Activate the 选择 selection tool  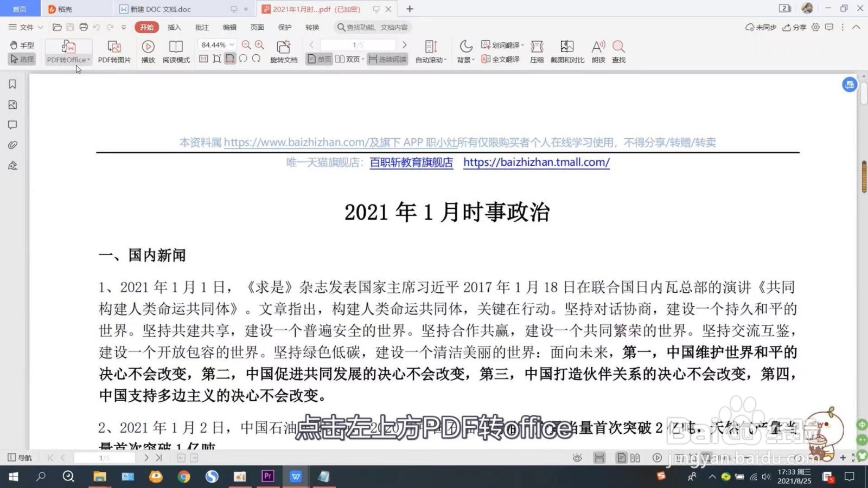pyautogui.click(x=22, y=59)
